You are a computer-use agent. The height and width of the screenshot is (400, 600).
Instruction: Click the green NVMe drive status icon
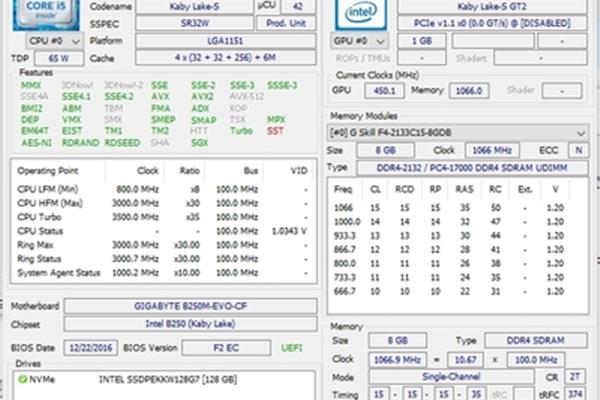tap(23, 379)
